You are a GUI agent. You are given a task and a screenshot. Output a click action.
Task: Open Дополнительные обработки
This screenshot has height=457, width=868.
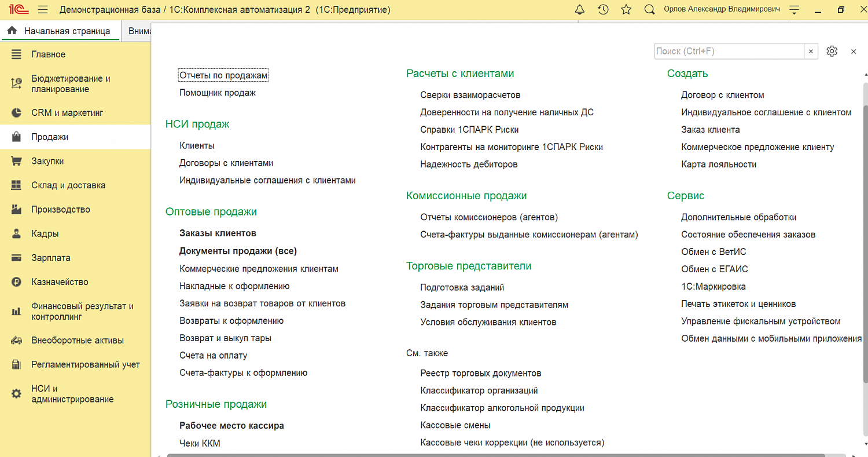(739, 217)
